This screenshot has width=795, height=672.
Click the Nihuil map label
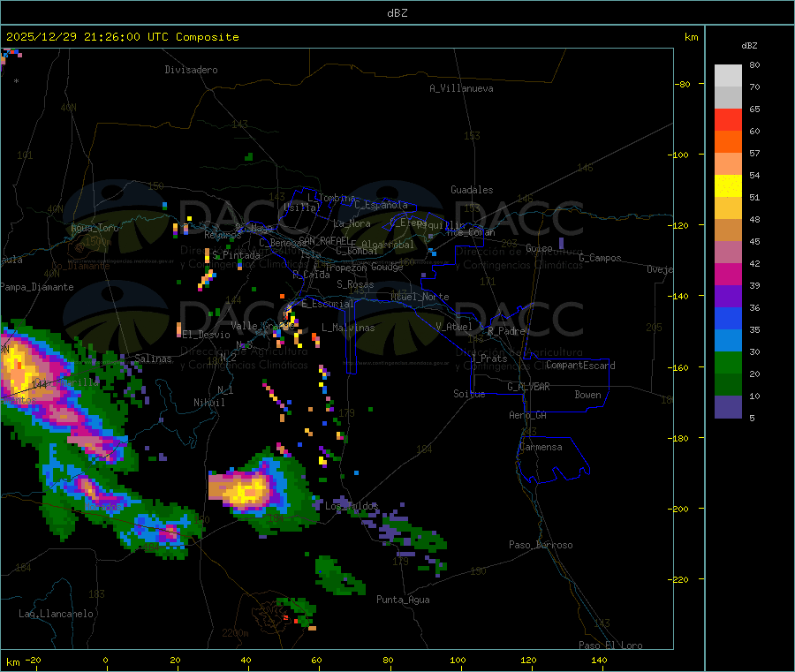point(208,403)
